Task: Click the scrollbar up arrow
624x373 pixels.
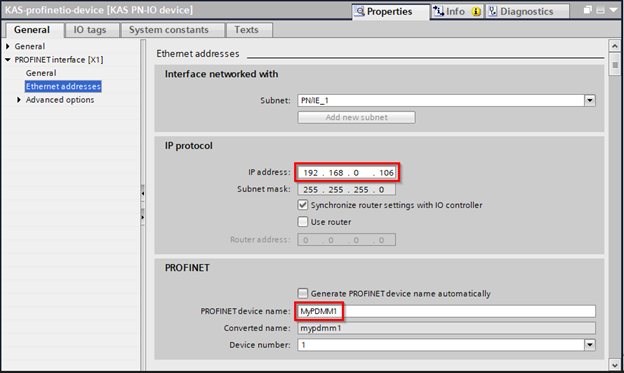Action: (615, 46)
